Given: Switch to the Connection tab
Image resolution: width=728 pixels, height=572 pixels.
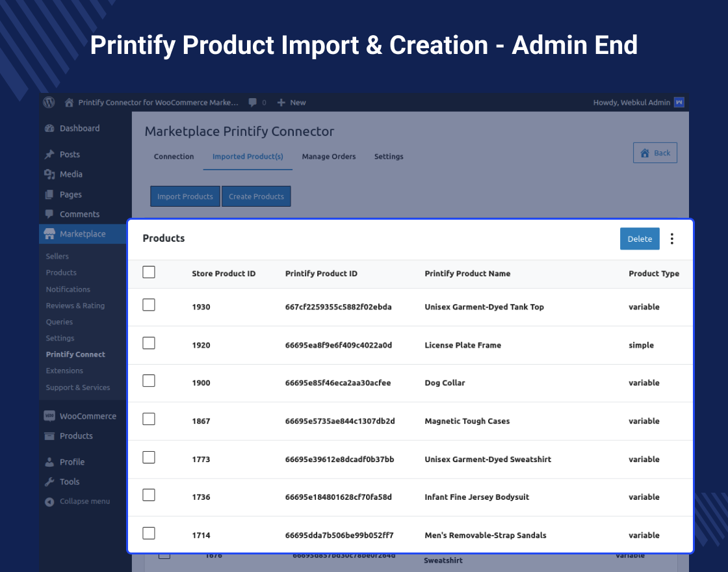Looking at the screenshot, I should point(174,157).
